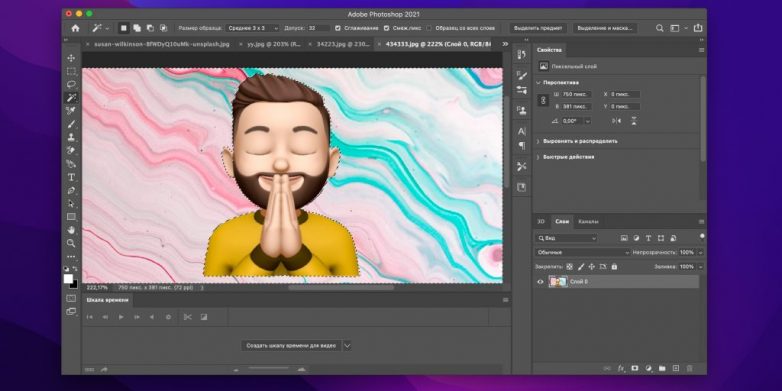Image resolution: width=782 pixels, height=391 pixels.
Task: Click the Home icon in options bar
Action: coord(75,28)
